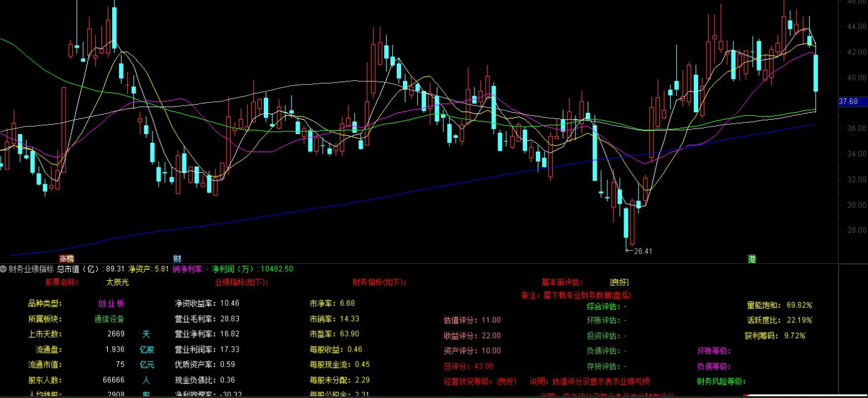868x398 pixels.
Task: Select the 创业板 type value
Action: (111, 303)
